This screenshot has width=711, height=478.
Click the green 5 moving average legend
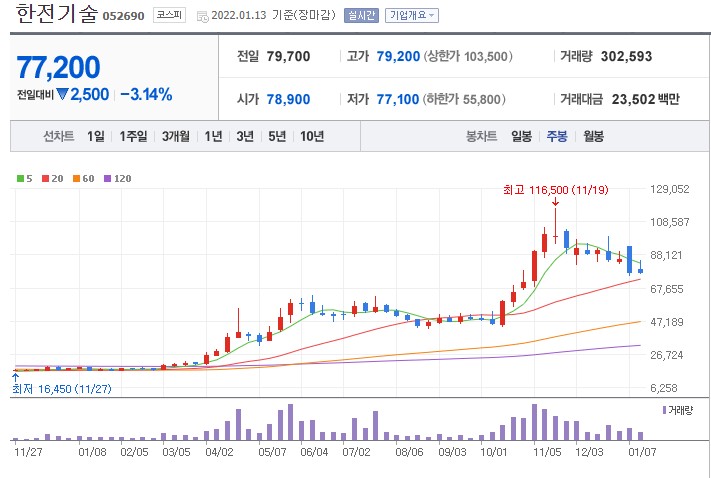click(x=24, y=179)
